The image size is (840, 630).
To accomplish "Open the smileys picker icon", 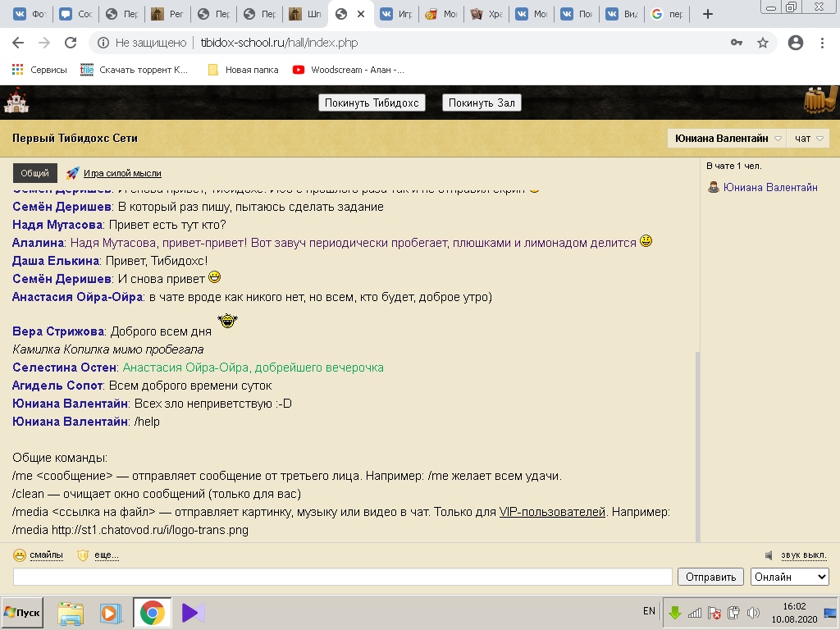I will pos(20,555).
